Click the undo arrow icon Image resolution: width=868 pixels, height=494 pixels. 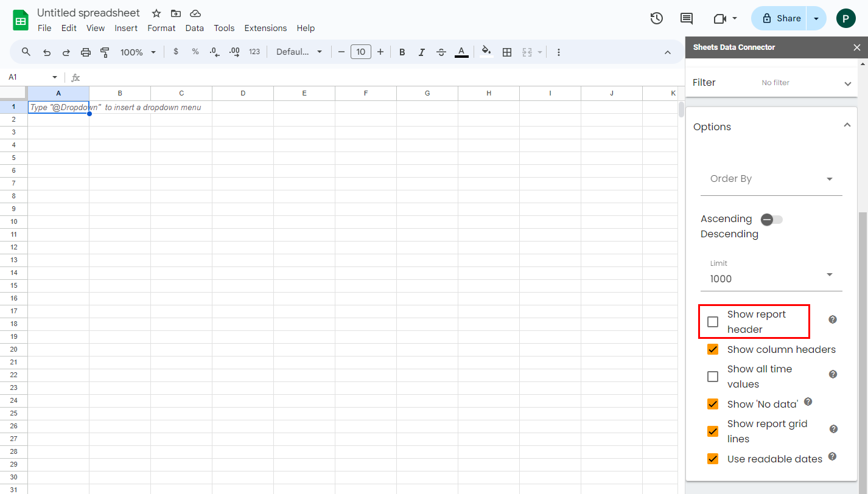47,52
